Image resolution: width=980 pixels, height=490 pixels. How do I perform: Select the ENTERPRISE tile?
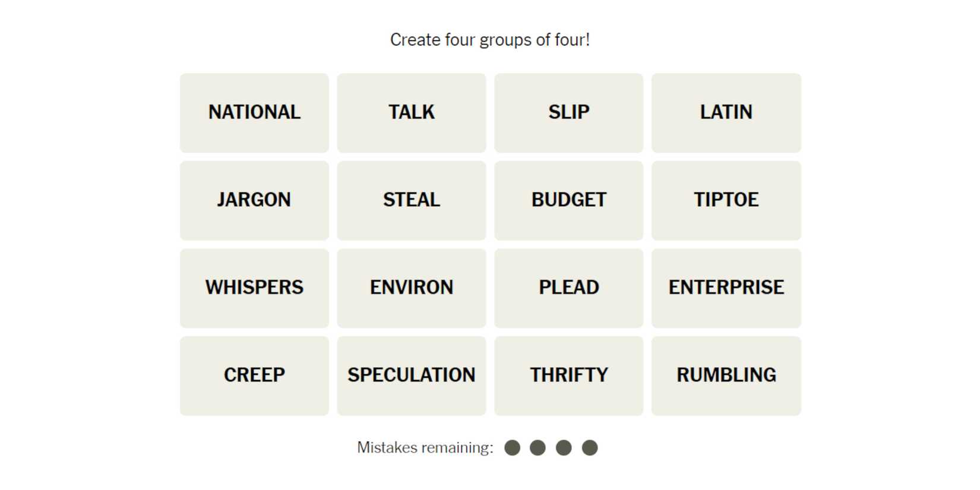click(x=726, y=287)
